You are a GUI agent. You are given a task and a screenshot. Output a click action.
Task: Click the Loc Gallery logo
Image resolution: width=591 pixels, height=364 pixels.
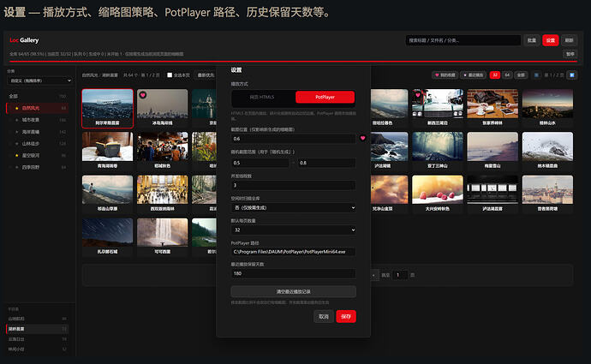click(24, 40)
